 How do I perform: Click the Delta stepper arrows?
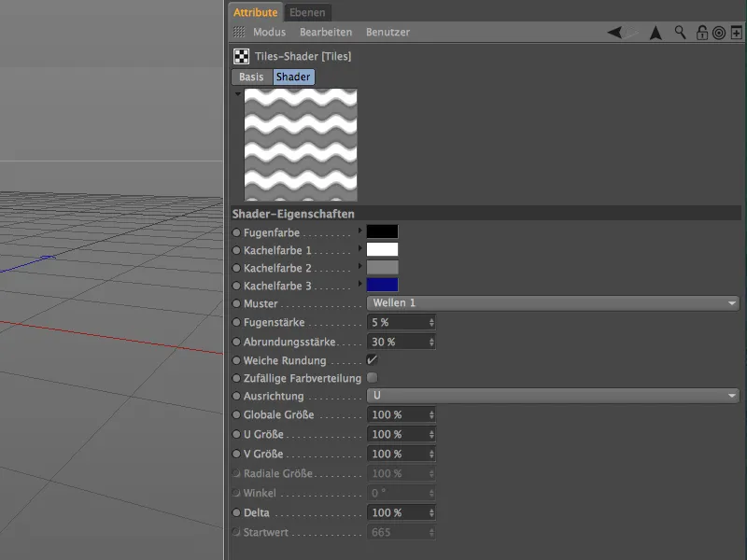pyautogui.click(x=431, y=512)
